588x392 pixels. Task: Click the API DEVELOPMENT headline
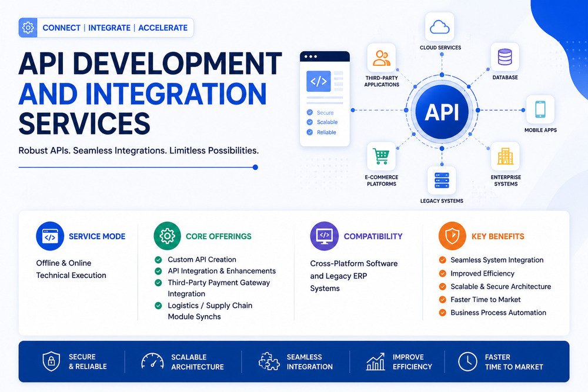[x=150, y=63]
